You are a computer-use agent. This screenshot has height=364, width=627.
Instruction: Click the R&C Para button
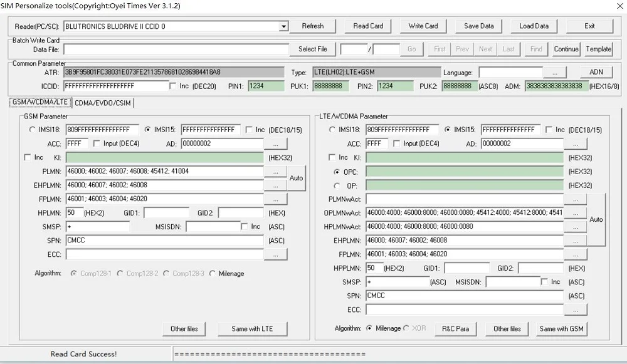click(455, 329)
